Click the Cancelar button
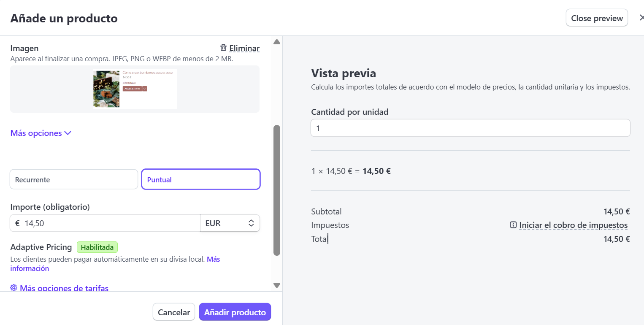The height and width of the screenshot is (325, 644). tap(174, 312)
